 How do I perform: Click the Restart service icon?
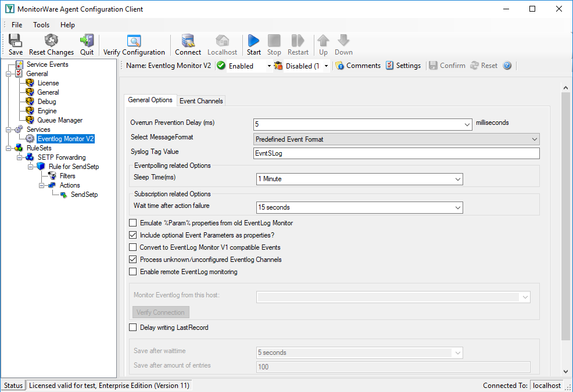click(x=298, y=45)
